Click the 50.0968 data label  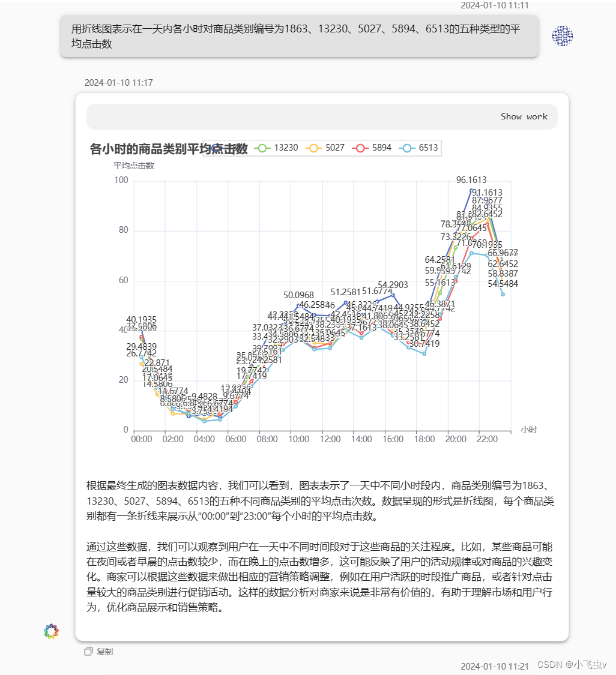point(298,295)
